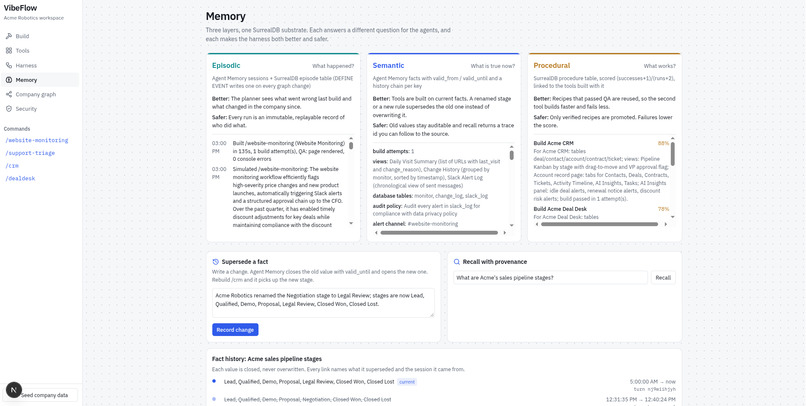Click the VibeFlow workspace title

pos(20,8)
